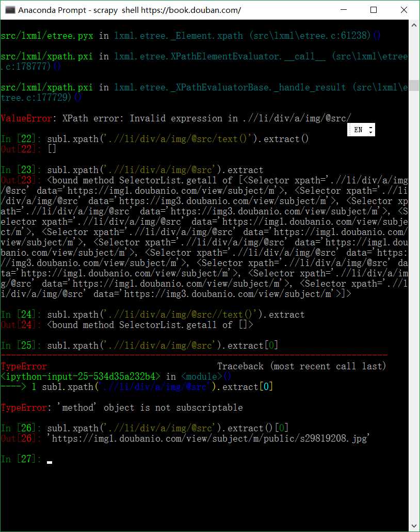The image size is (420, 532).
Task: Click the 'bound method SelectorList.getall of []' output
Action: tap(150, 325)
